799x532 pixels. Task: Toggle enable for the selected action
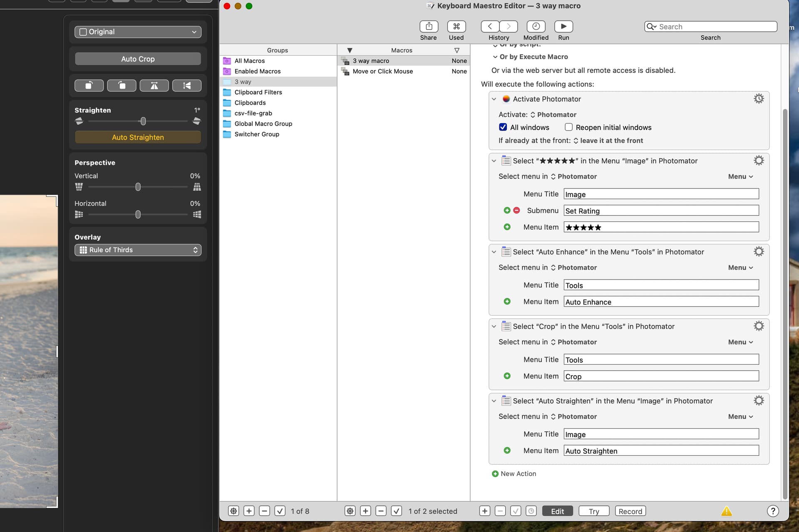coord(516,511)
